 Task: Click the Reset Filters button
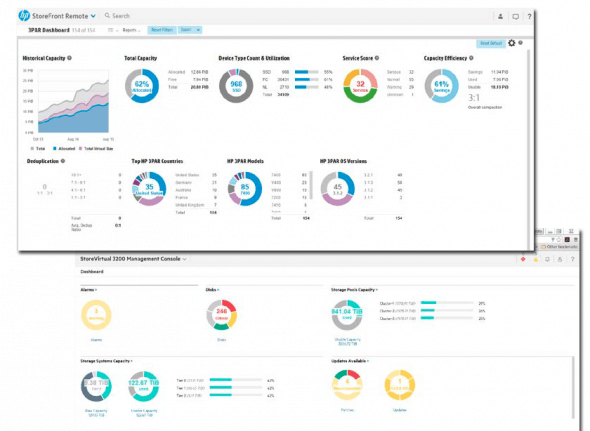point(162,30)
